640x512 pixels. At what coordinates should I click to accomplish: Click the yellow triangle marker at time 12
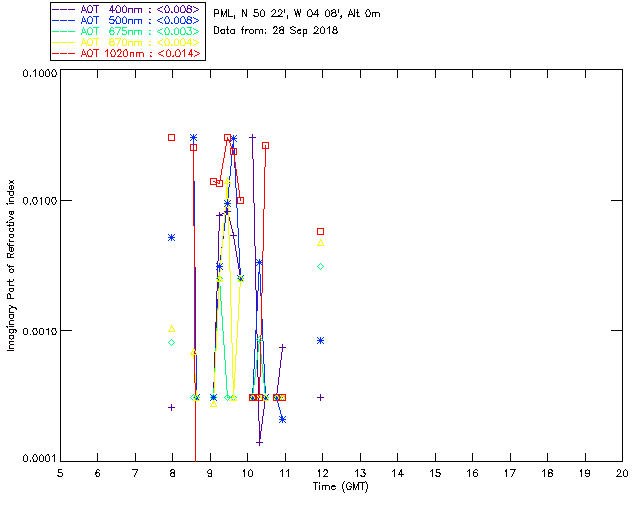(321, 243)
